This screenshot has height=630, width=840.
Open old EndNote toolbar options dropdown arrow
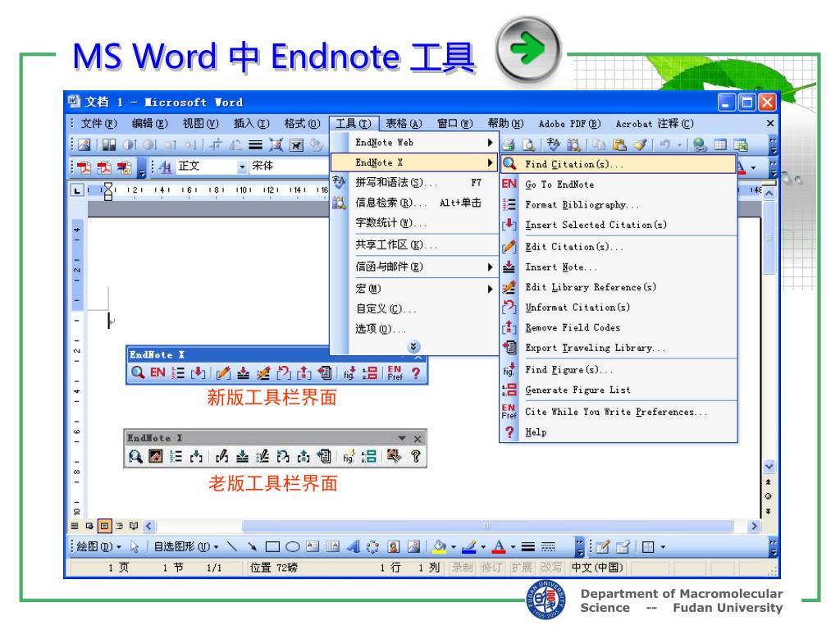click(402, 438)
